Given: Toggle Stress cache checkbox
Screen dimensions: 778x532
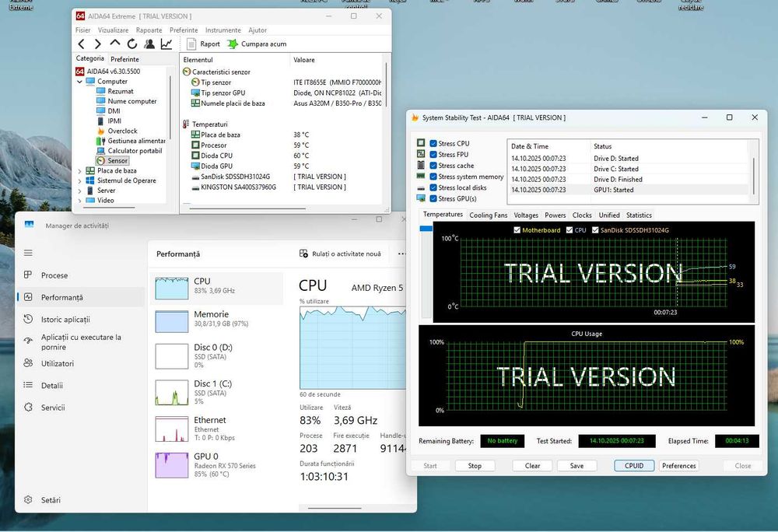Looking at the screenshot, I should point(433,166).
